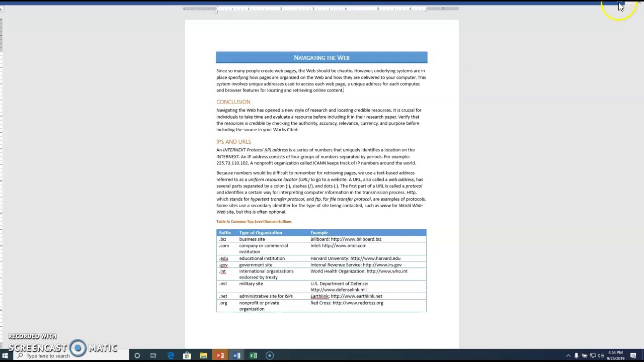This screenshot has width=644, height=362.
Task: Open the Windows Start menu
Action: coord(5,355)
